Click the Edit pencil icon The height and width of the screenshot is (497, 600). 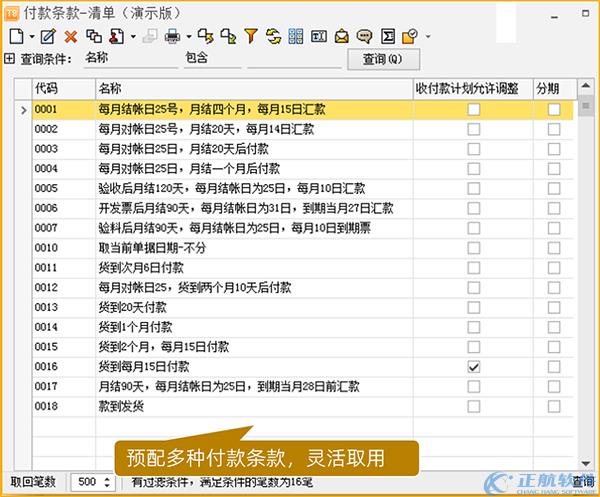(48, 37)
